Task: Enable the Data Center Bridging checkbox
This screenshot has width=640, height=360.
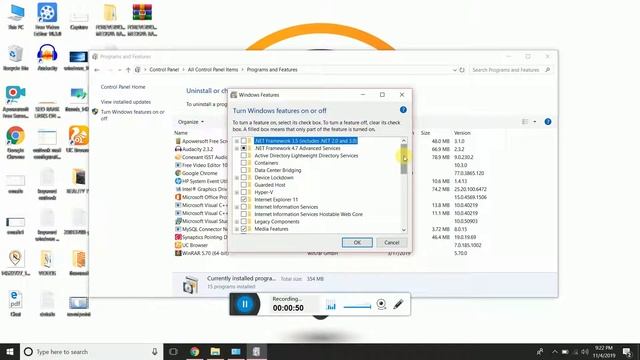Action: [244, 170]
